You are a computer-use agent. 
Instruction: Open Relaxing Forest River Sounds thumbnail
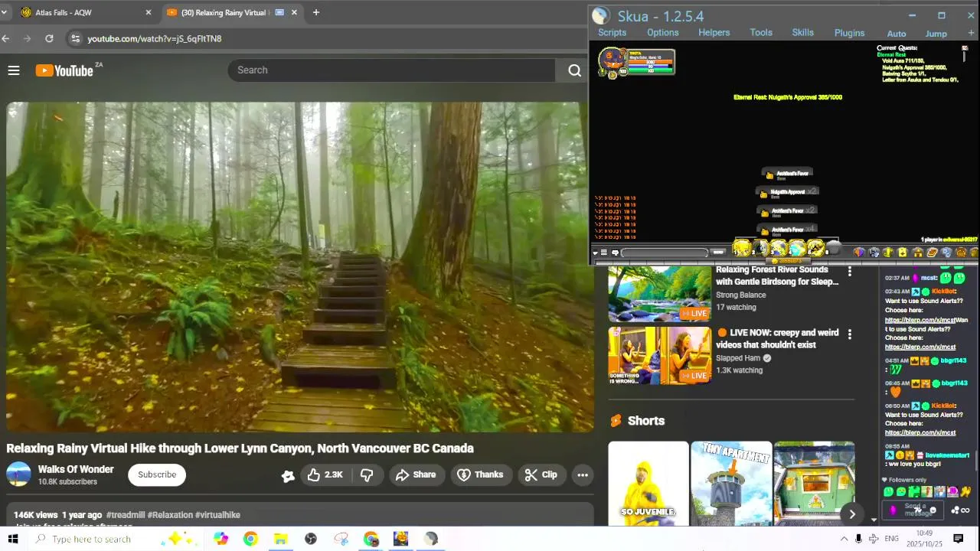tap(659, 292)
